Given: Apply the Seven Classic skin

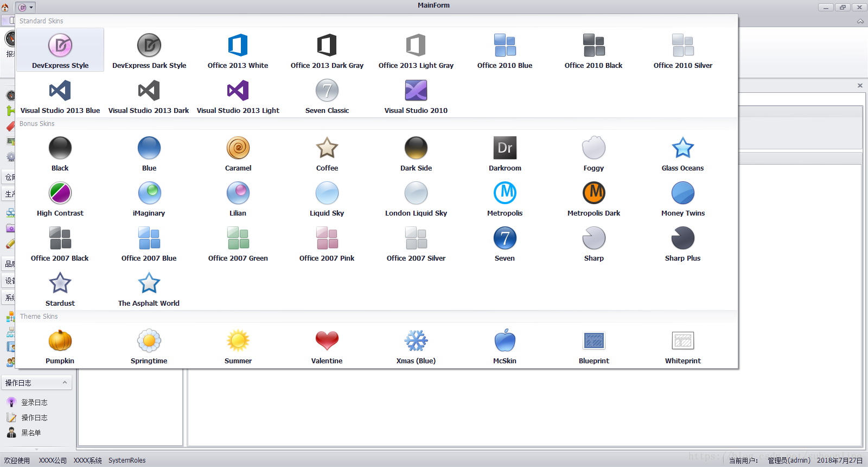Looking at the screenshot, I should (x=327, y=95).
